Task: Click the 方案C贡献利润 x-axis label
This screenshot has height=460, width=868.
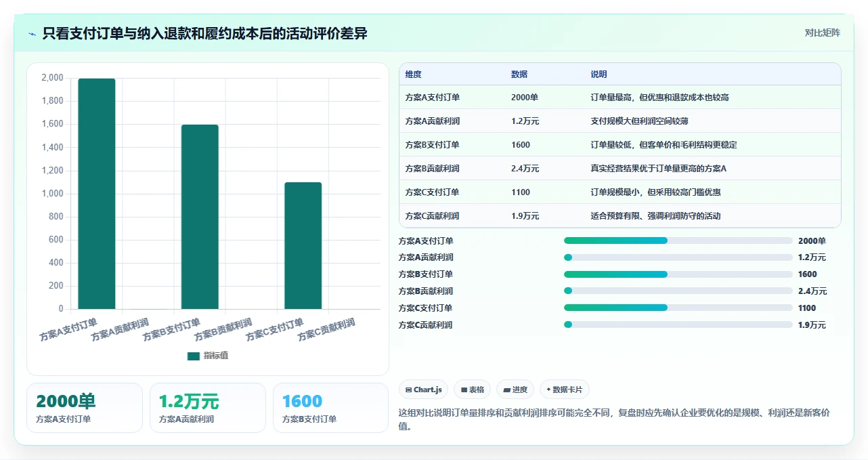Action: pyautogui.click(x=326, y=329)
